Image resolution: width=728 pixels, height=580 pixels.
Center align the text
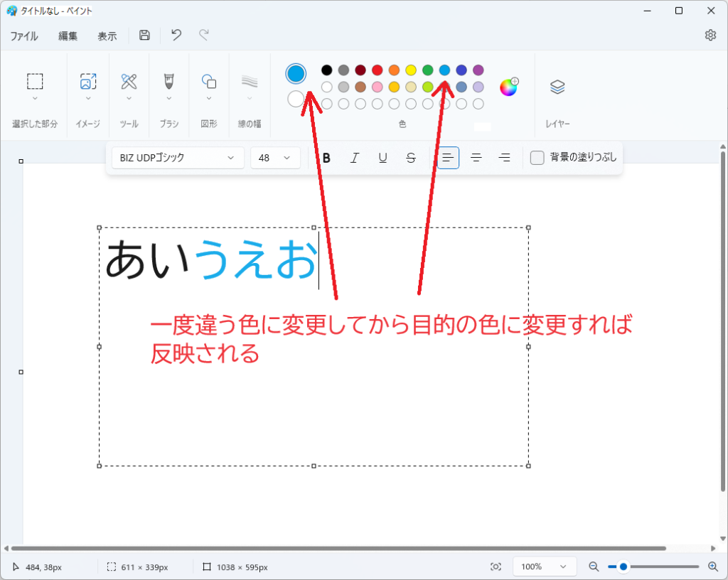(476, 158)
